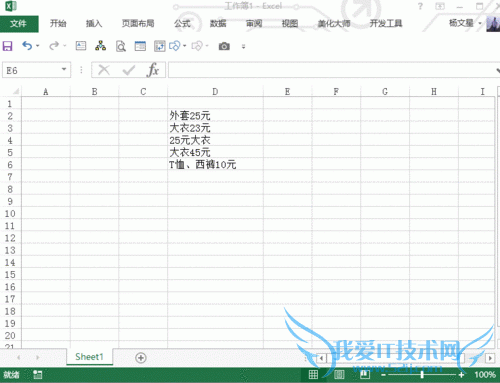Click the zoom slider handle
This screenshot has height=383, width=500.
[x=422, y=375]
